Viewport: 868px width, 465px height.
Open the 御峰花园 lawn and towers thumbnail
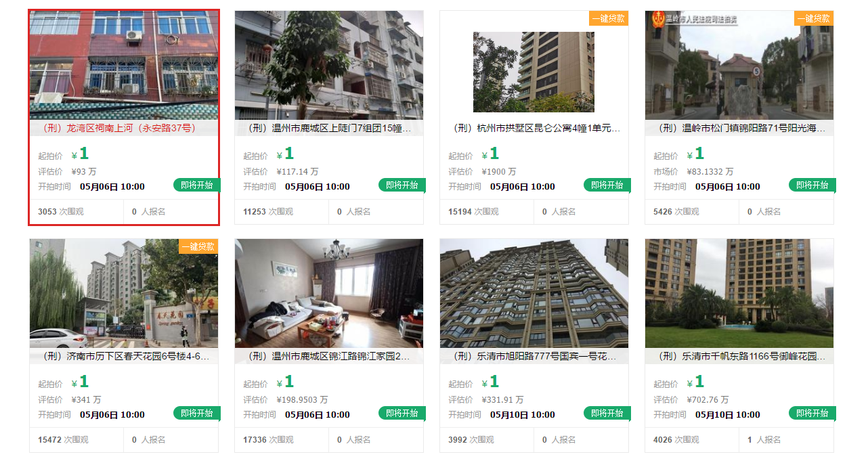point(739,293)
